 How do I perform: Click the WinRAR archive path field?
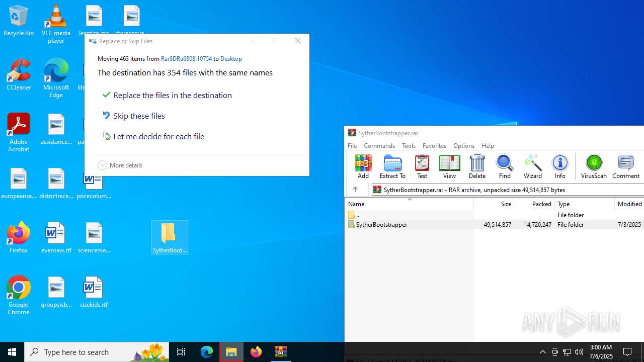pyautogui.click(x=508, y=190)
